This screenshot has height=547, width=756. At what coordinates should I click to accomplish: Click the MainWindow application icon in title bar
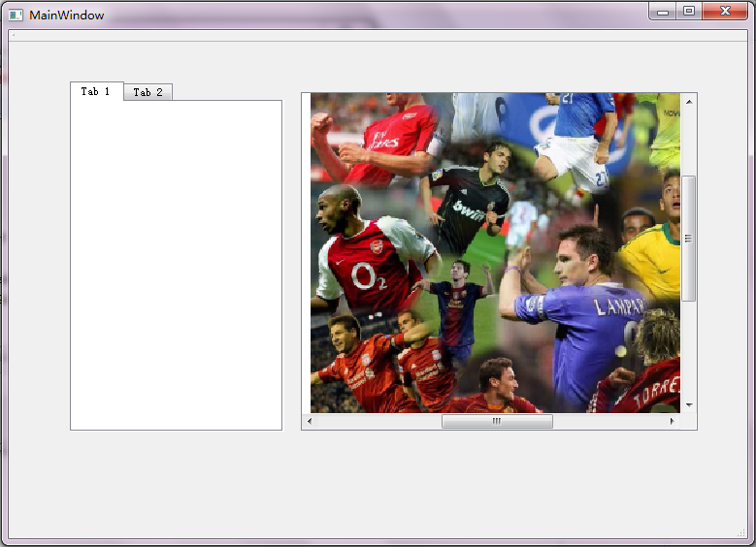coord(16,15)
